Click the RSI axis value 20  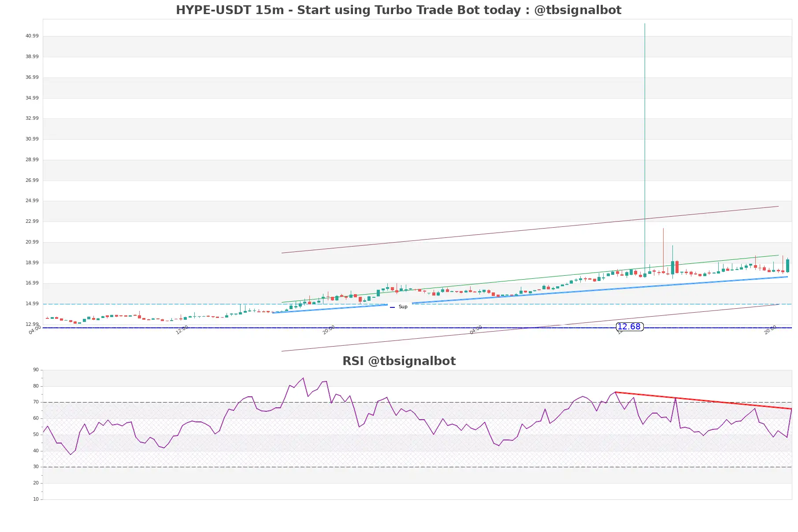tap(36, 483)
